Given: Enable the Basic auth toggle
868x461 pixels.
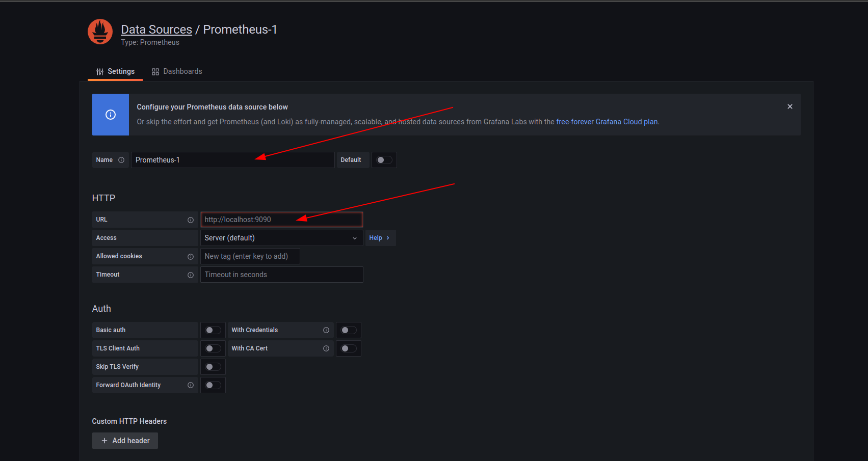Looking at the screenshot, I should point(213,330).
